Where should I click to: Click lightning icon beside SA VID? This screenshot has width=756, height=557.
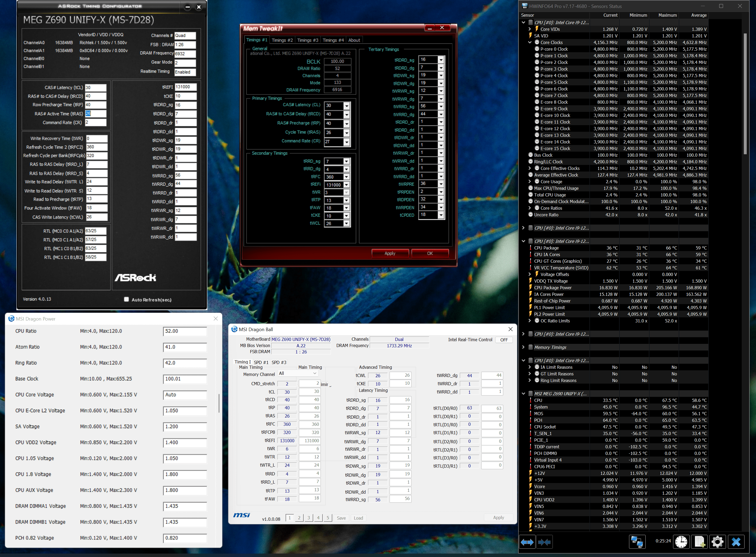[x=530, y=36]
